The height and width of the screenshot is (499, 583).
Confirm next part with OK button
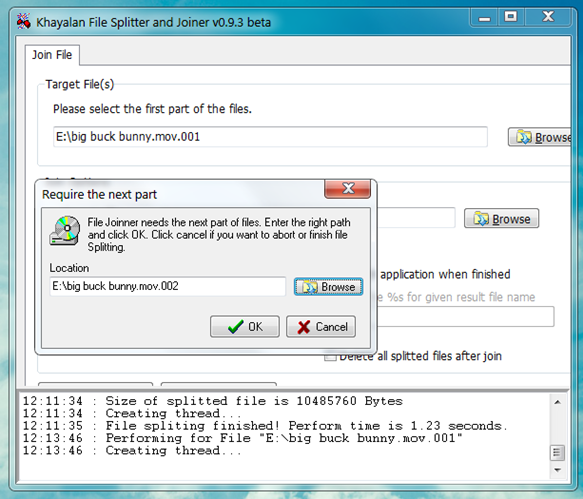click(245, 326)
